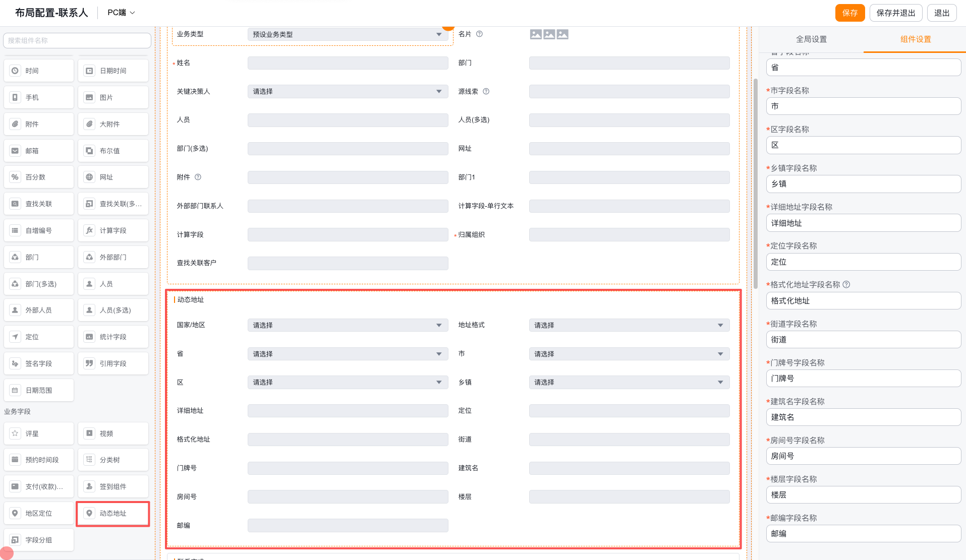Image resolution: width=966 pixels, height=560 pixels.
Task: Select the 邮箱 envelope icon
Action: (x=15, y=151)
